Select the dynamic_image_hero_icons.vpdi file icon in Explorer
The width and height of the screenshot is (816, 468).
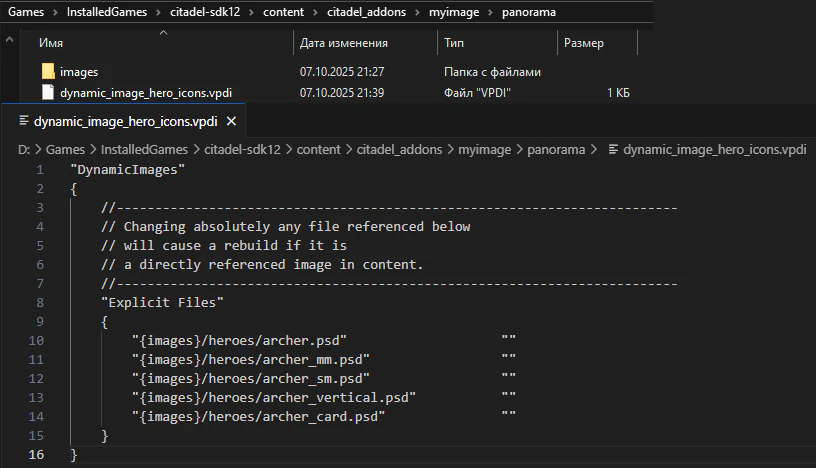(47, 93)
